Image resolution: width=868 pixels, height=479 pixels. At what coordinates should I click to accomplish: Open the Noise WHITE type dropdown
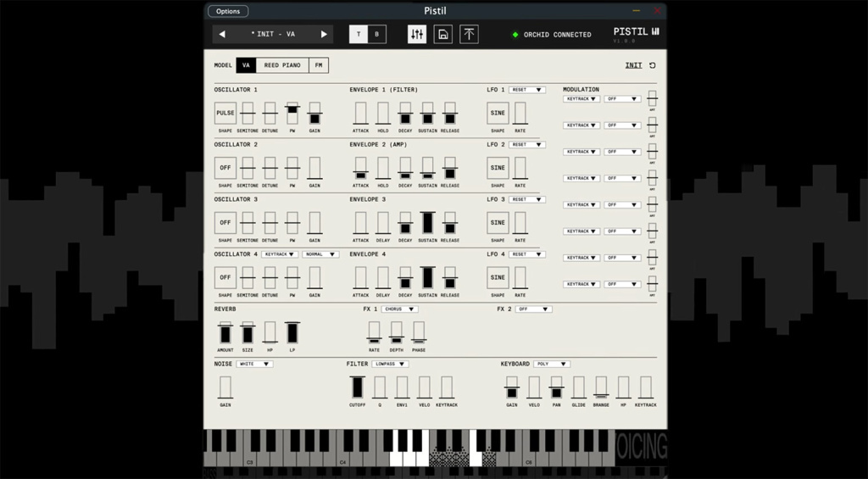[x=254, y=364]
